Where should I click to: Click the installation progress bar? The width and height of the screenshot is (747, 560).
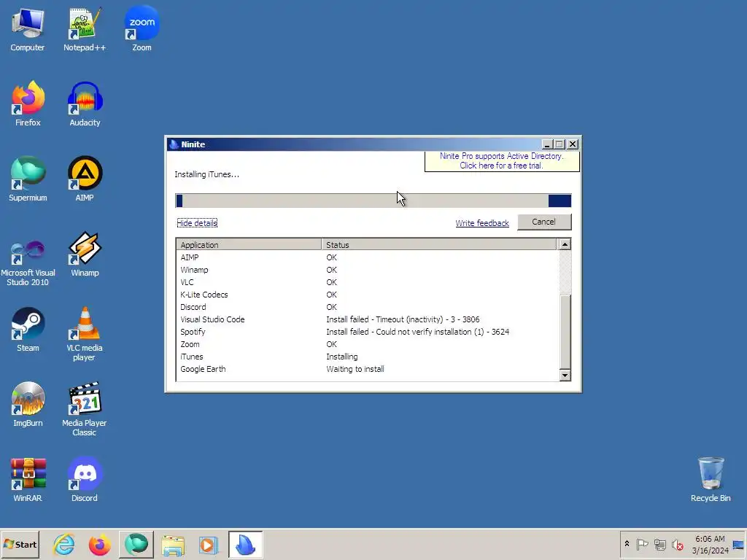pyautogui.click(x=373, y=201)
